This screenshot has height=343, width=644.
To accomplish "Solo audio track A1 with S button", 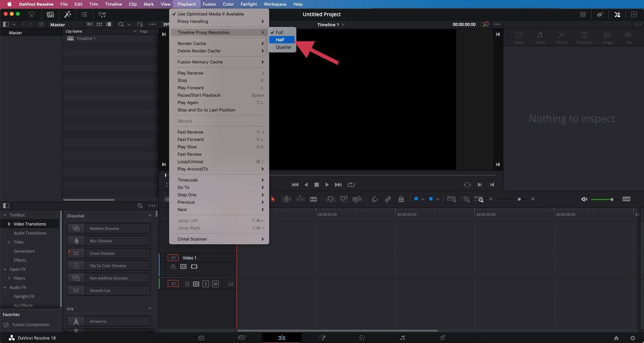I will (x=206, y=284).
